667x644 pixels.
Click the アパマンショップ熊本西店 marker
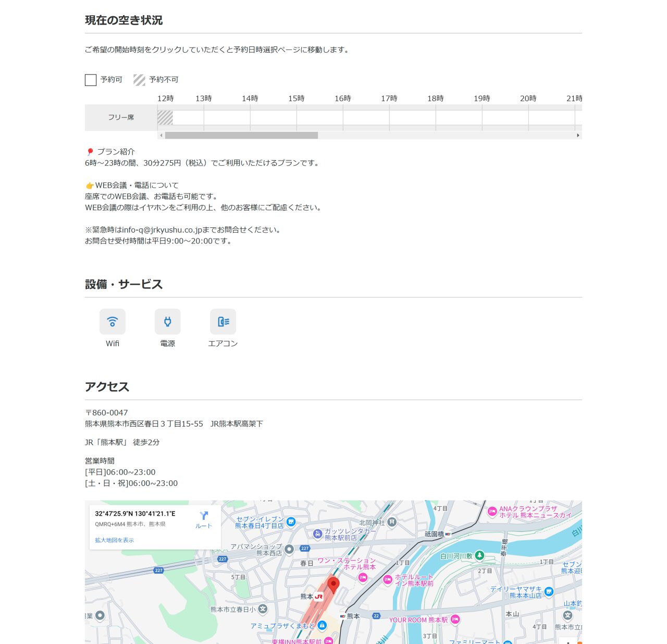(x=289, y=549)
